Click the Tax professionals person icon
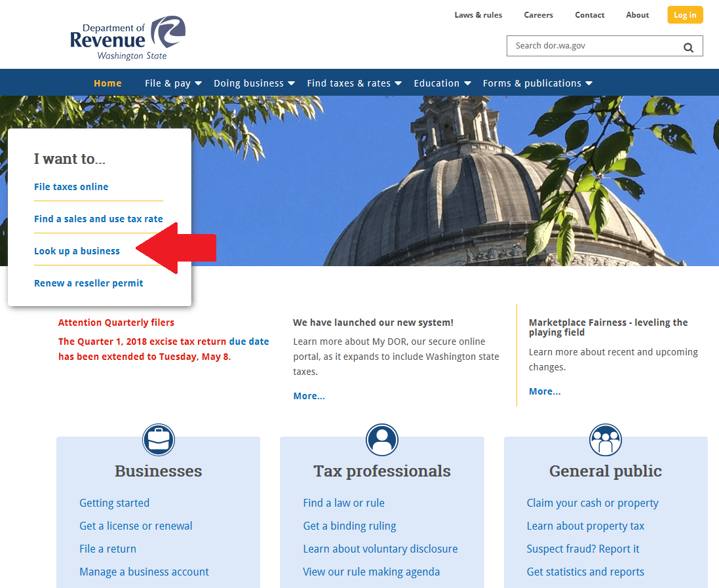The image size is (719, 588). (382, 440)
